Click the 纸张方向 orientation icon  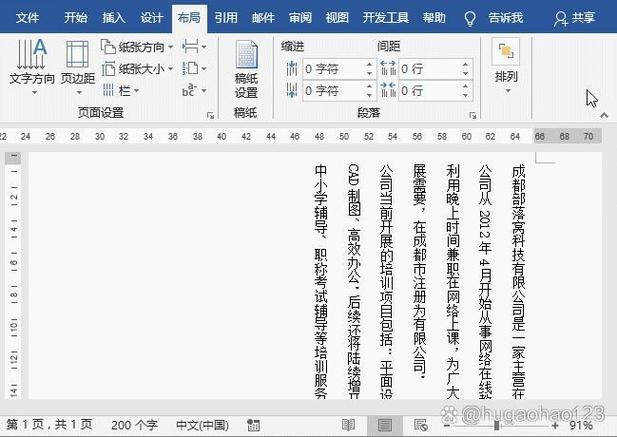tap(108, 46)
